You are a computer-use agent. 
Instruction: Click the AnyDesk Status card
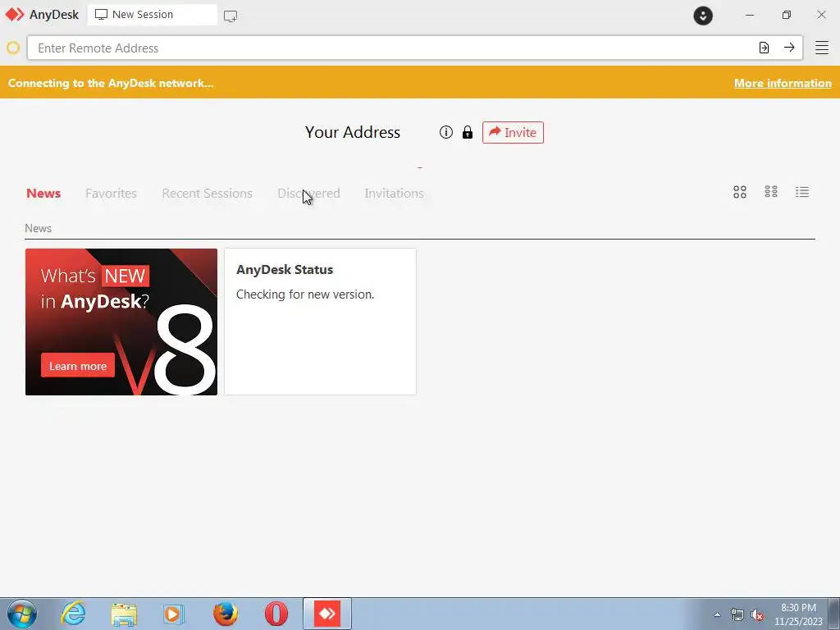[x=320, y=322]
